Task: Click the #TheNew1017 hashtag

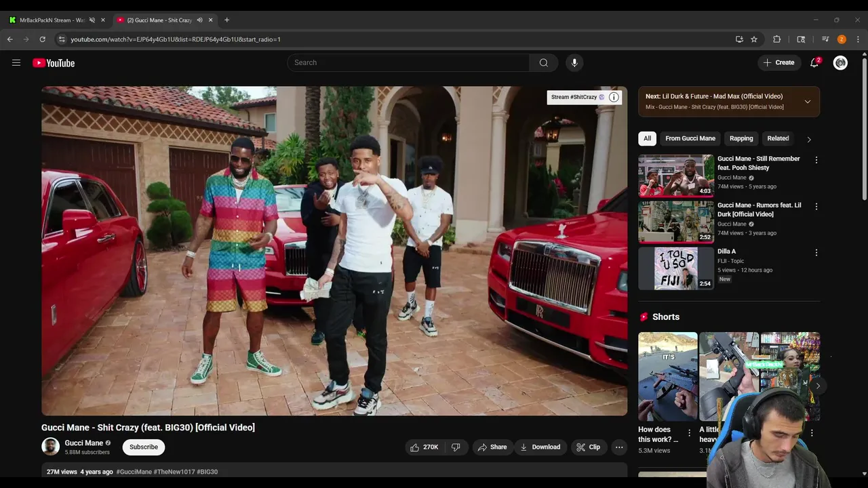Action: pos(174,472)
